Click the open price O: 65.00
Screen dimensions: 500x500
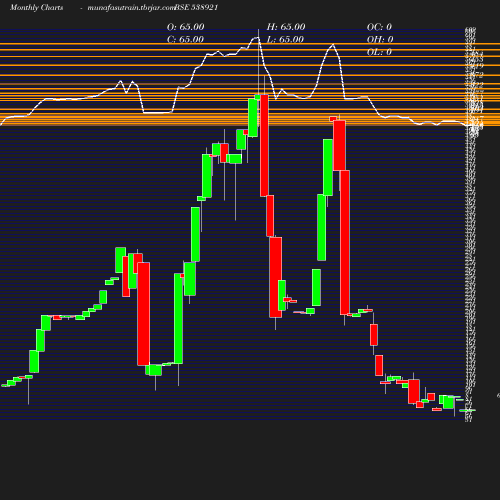[185, 27]
